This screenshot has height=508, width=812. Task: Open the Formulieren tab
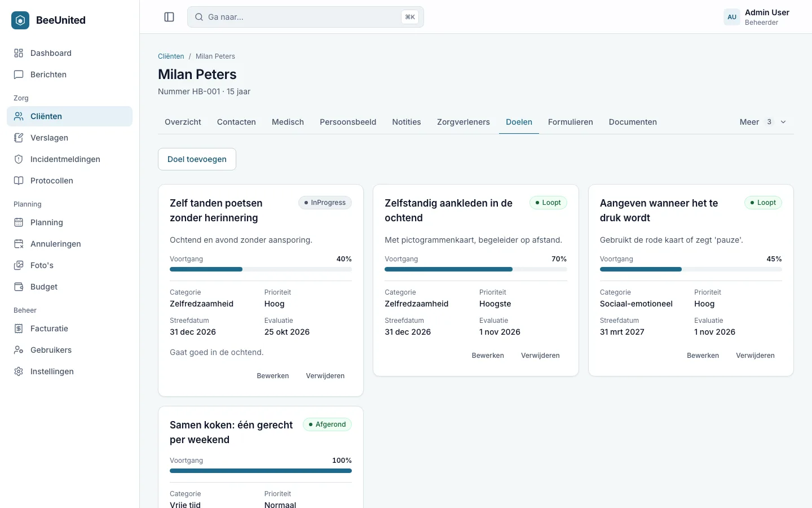coord(571,122)
